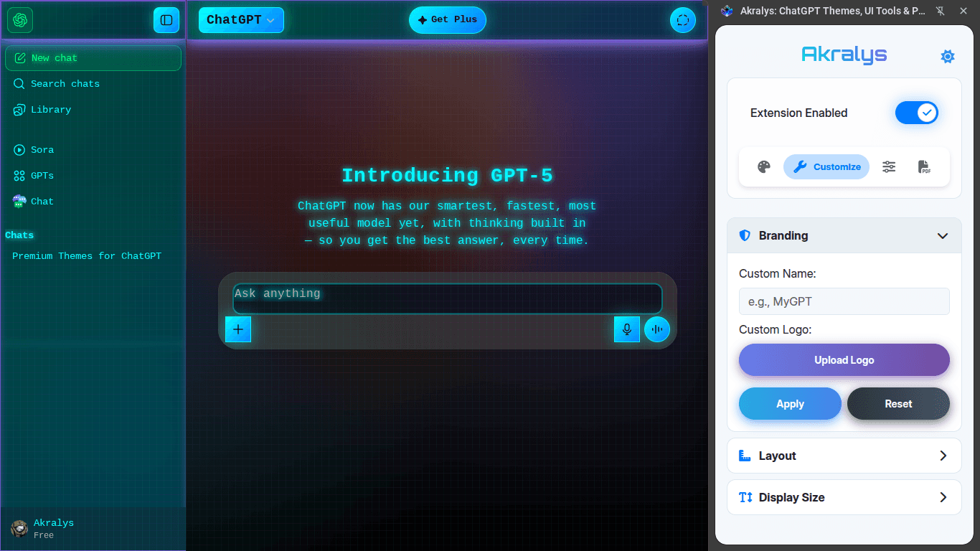Toggle the Extension Enabled switch
The width and height of the screenshot is (980, 551).
(917, 113)
